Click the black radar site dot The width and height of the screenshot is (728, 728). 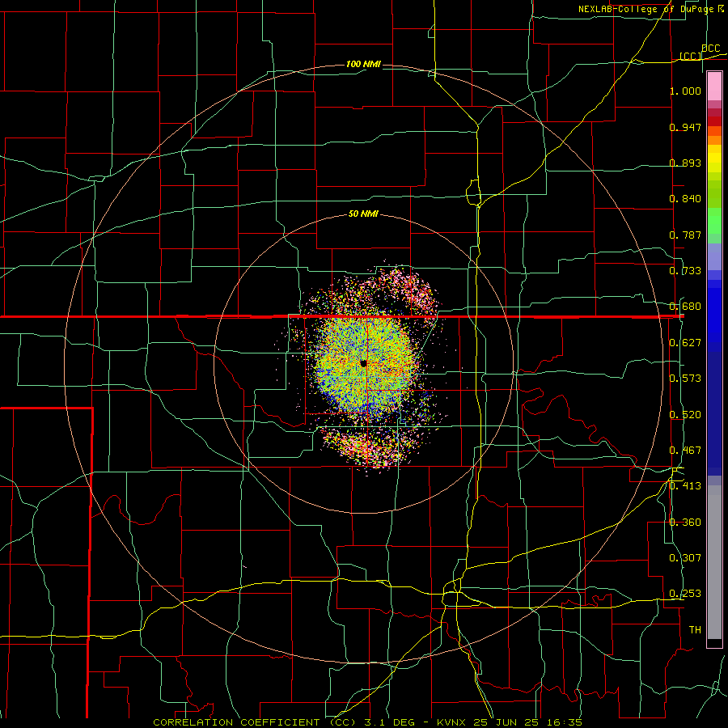tap(363, 363)
